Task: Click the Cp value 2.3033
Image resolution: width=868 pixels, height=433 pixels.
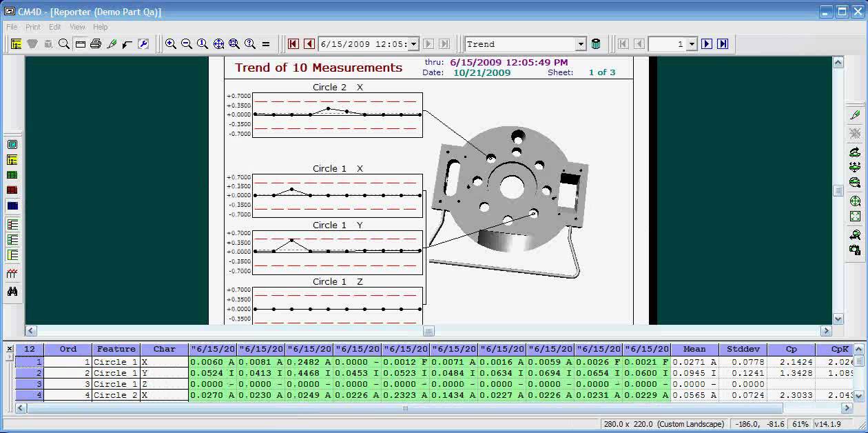Action: [791, 395]
